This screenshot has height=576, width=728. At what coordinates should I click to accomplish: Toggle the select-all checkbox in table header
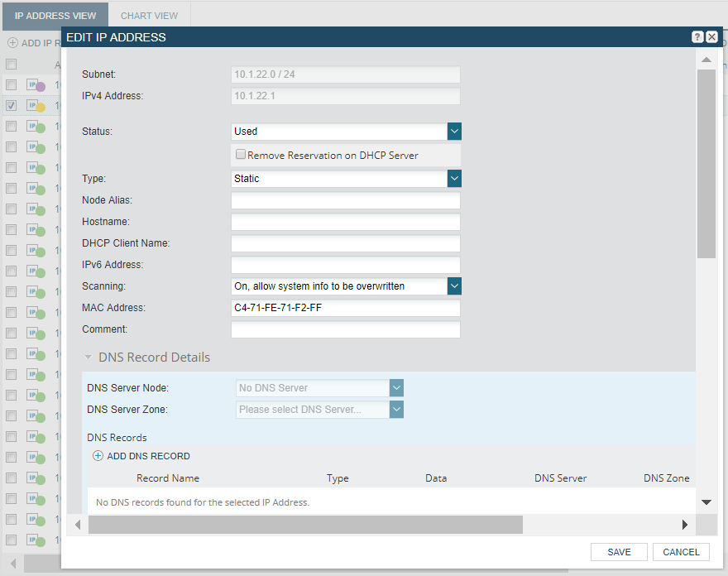pos(12,64)
